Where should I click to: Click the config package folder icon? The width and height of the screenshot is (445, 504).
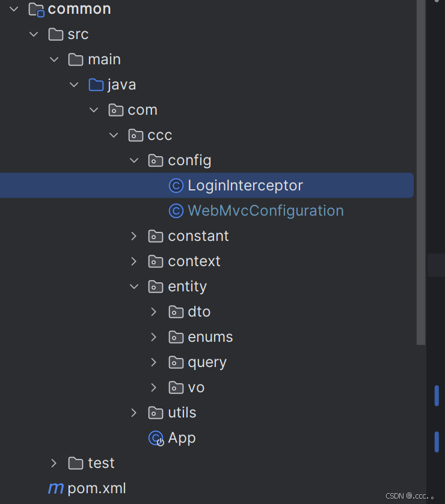155,160
